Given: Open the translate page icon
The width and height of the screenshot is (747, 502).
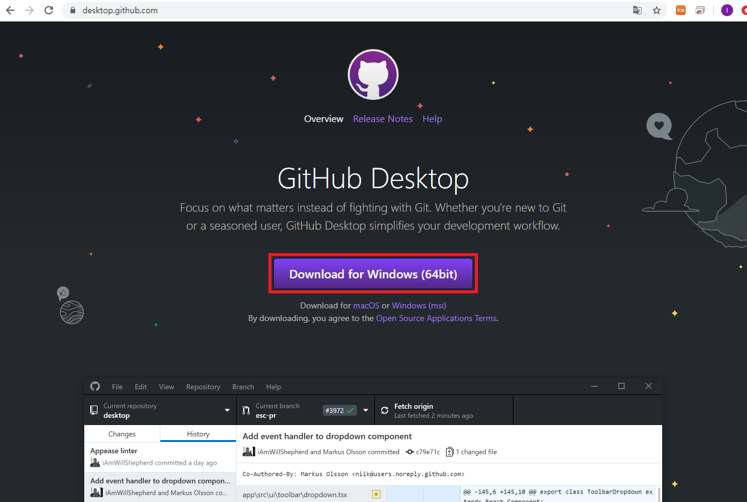Looking at the screenshot, I should click(637, 10).
